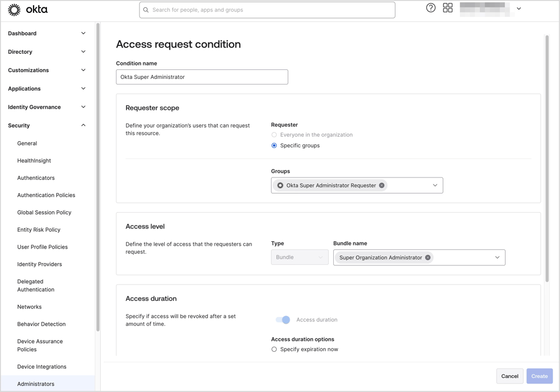Select Specific groups radio option
This screenshot has width=560, height=392.
click(274, 145)
